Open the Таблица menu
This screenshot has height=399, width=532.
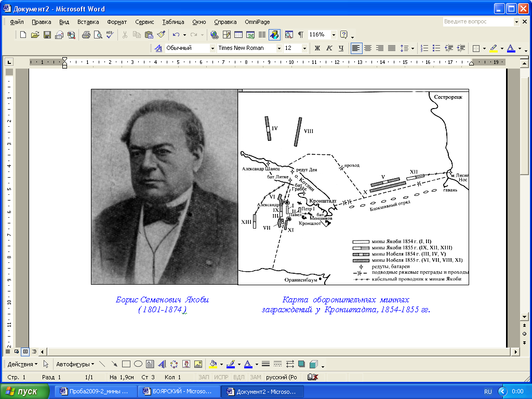(173, 22)
